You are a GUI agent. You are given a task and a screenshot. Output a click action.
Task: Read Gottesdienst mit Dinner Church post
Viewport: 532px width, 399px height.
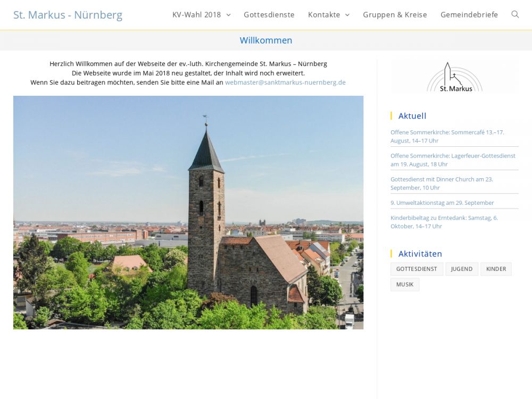click(442, 183)
